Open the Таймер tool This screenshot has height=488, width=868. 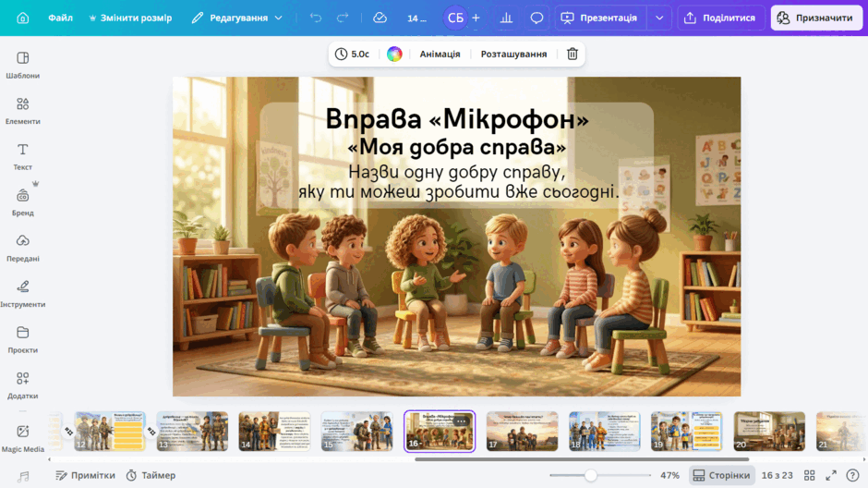coord(151,475)
